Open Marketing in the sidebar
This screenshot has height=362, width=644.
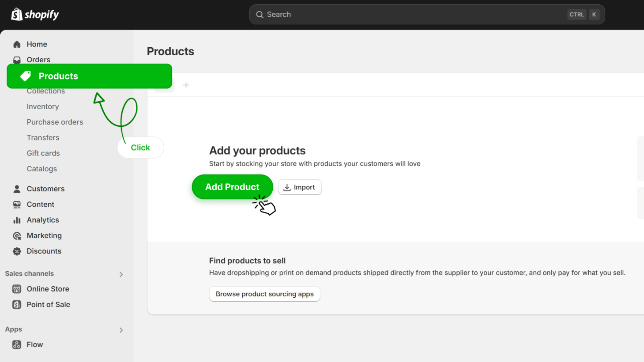click(x=44, y=236)
